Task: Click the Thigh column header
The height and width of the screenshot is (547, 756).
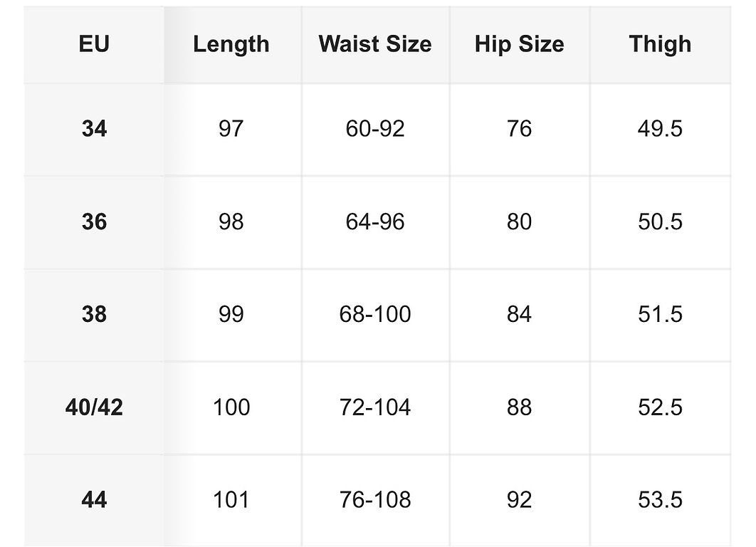Action: tap(660, 44)
